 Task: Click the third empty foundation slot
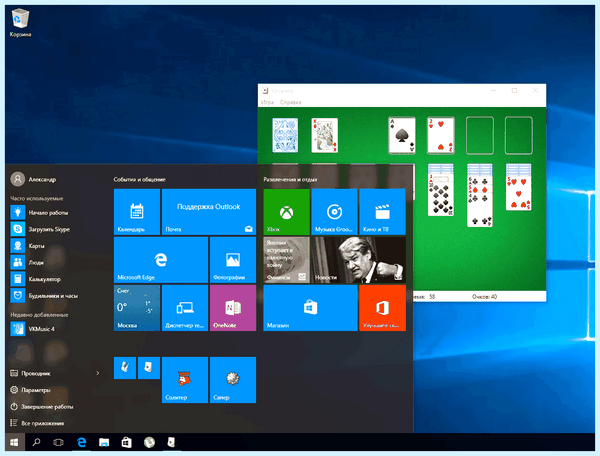[x=480, y=135]
